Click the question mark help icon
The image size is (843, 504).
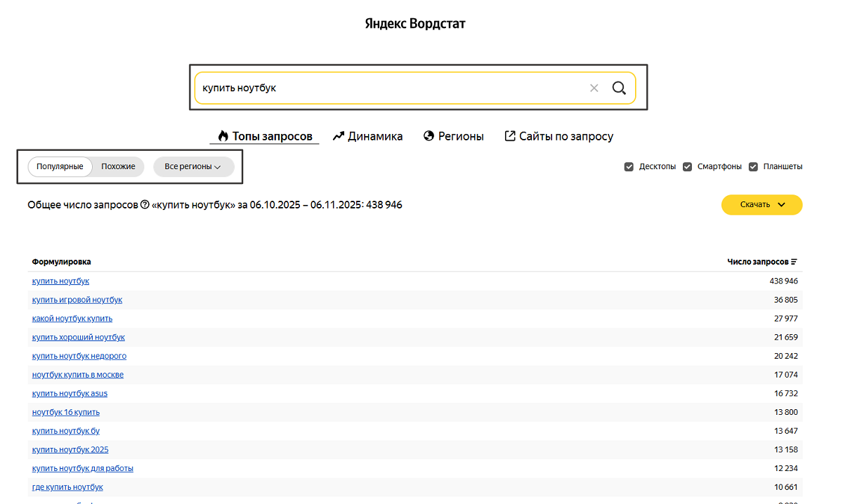point(145,205)
